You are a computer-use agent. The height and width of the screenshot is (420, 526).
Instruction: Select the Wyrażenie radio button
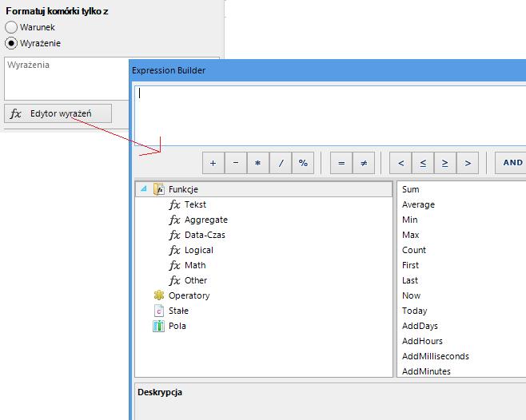coord(11,43)
